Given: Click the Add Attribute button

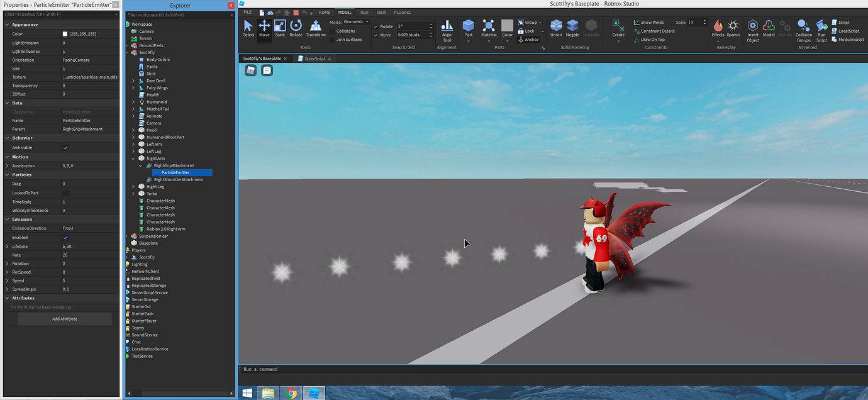Looking at the screenshot, I should coord(64,318).
